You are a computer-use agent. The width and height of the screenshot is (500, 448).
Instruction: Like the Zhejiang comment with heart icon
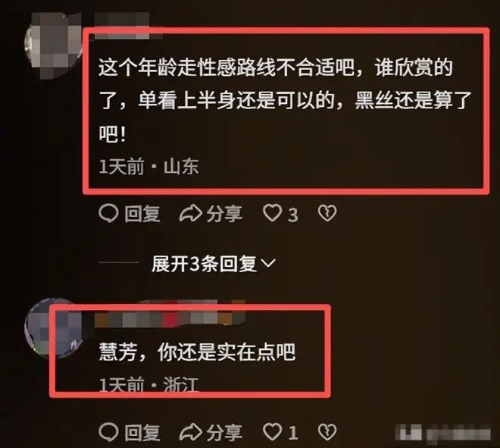click(272, 432)
